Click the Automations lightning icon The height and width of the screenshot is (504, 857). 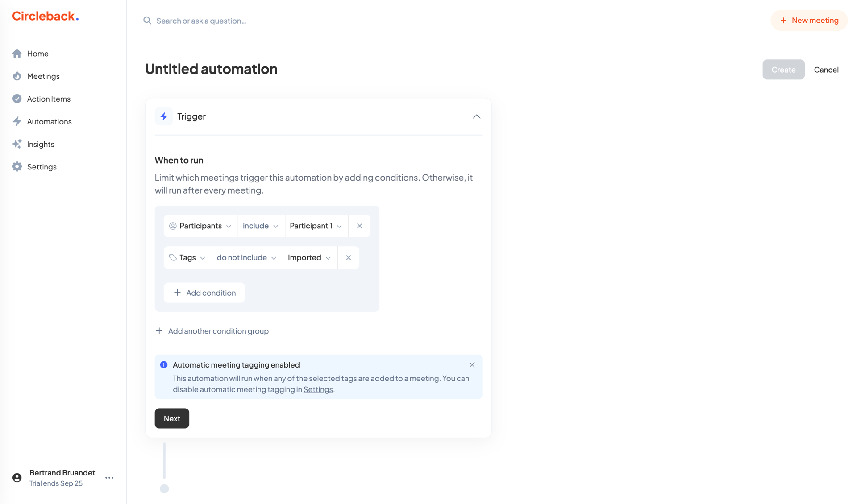[17, 121]
